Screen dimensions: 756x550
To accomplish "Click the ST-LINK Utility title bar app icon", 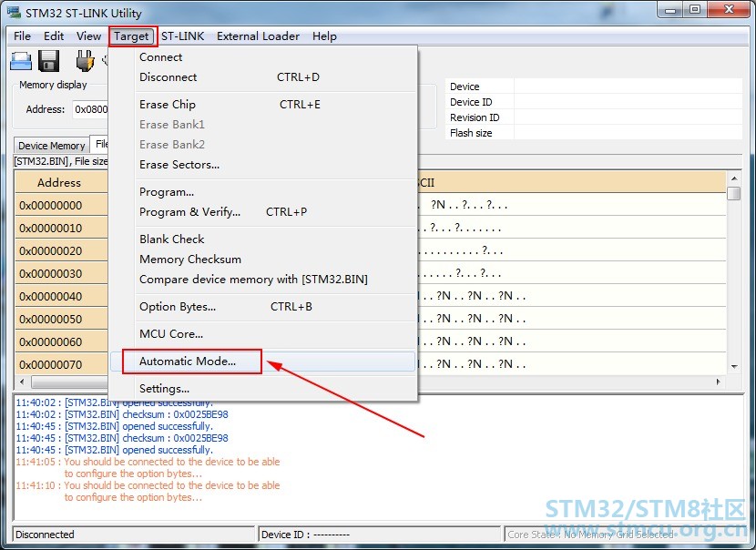I will (14, 13).
